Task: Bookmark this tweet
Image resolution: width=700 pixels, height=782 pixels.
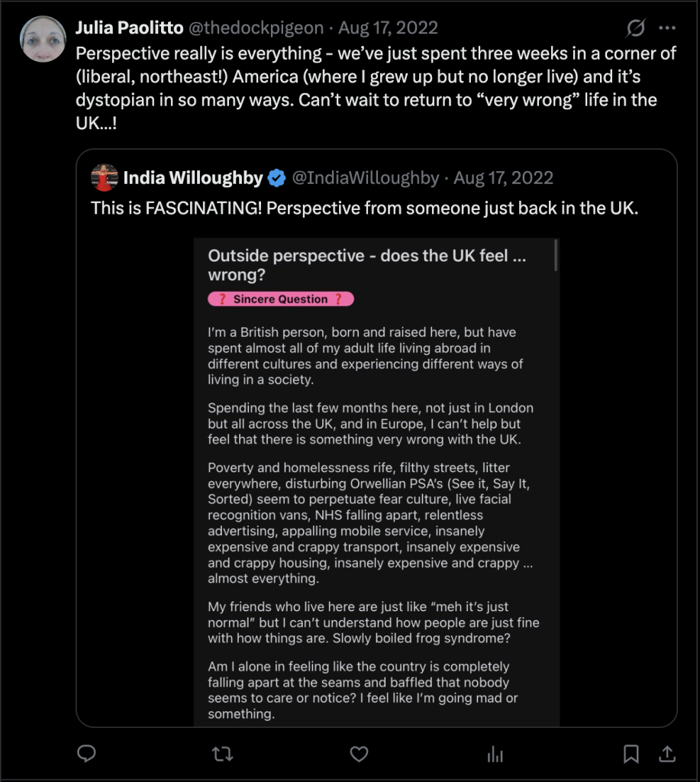Action: click(x=631, y=754)
